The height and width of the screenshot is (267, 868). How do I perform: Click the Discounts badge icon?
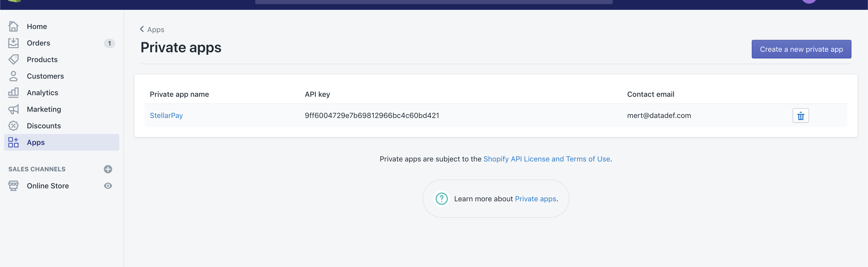pos(13,125)
